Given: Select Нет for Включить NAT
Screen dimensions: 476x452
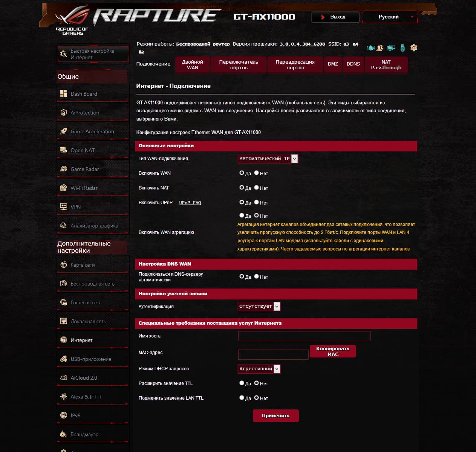Looking at the screenshot, I should [256, 188].
